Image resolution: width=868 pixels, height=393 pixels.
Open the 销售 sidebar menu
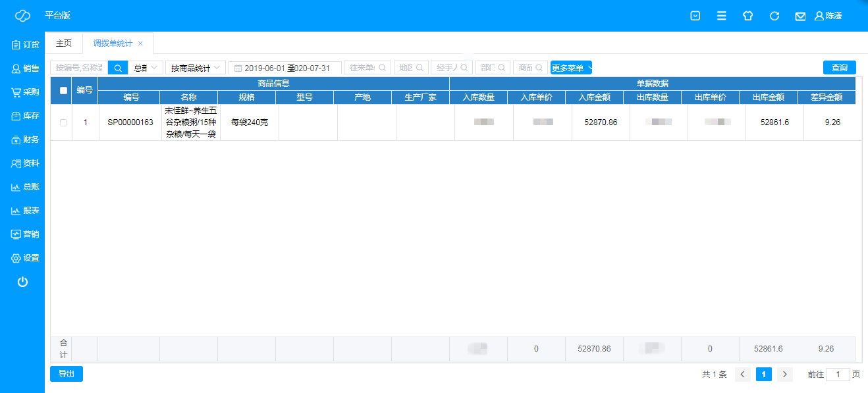coord(26,68)
